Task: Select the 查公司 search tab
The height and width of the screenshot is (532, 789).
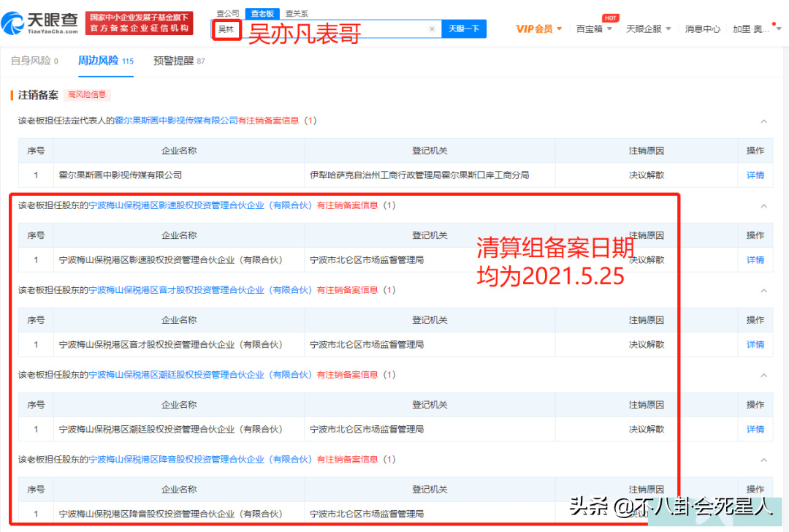Action: (x=226, y=13)
